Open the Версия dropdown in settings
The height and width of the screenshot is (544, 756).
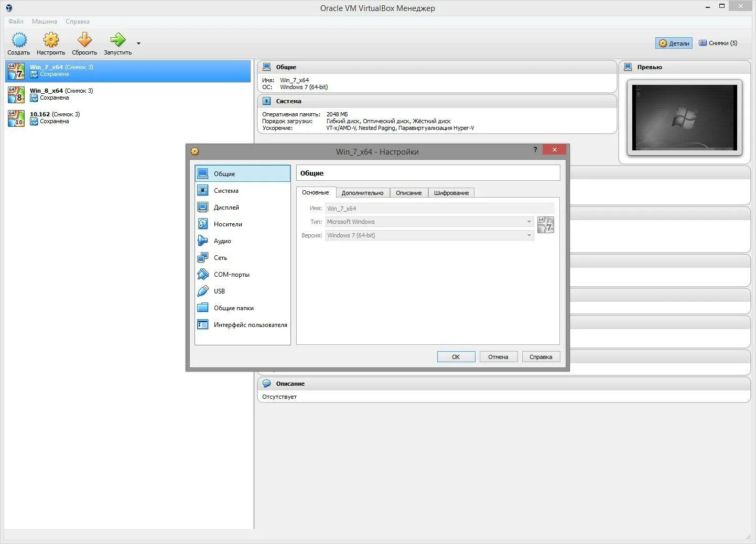coord(430,235)
